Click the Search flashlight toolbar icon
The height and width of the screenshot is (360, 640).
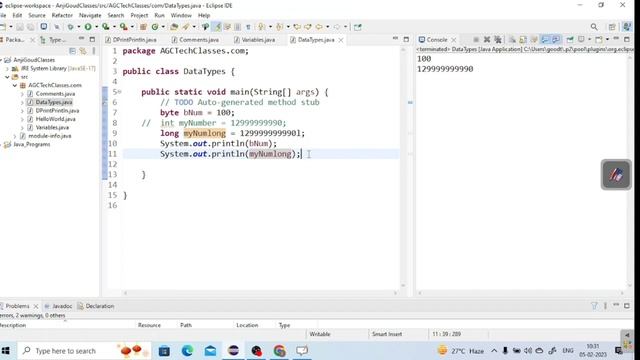click(x=187, y=27)
